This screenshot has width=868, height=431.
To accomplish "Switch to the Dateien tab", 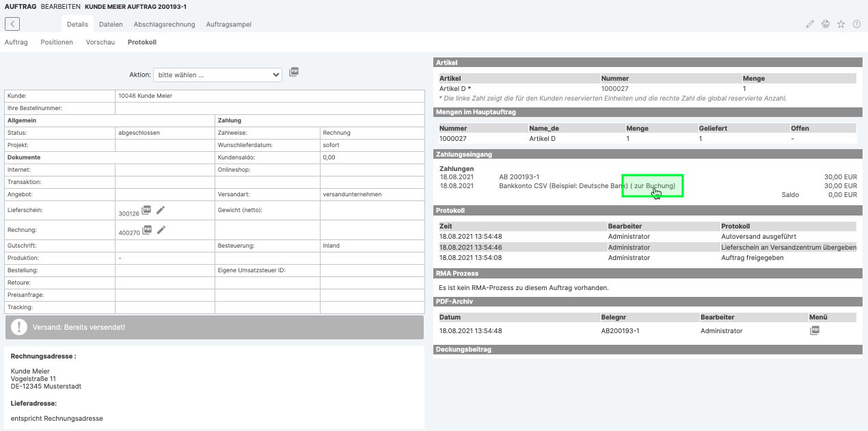I will click(x=111, y=25).
